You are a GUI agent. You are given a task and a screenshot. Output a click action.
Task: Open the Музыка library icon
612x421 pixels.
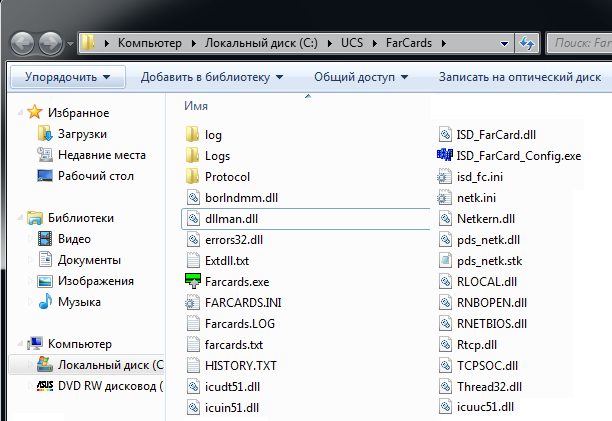(x=45, y=301)
